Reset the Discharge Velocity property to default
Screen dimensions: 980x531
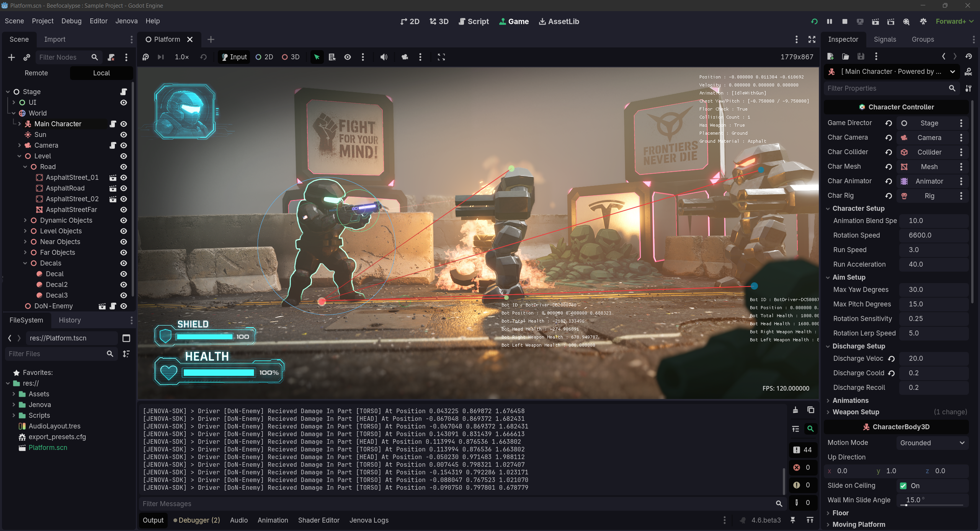pos(891,359)
